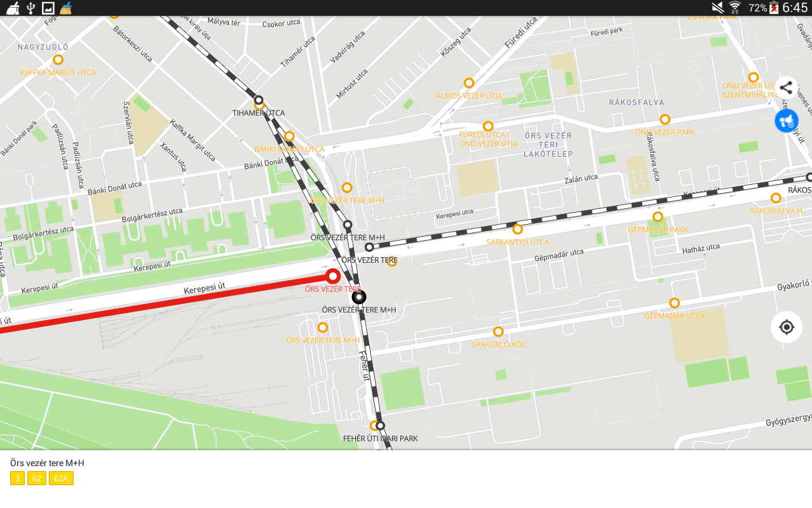The height and width of the screenshot is (508, 812).
Task: Tap the share icon button
Action: pos(787,88)
